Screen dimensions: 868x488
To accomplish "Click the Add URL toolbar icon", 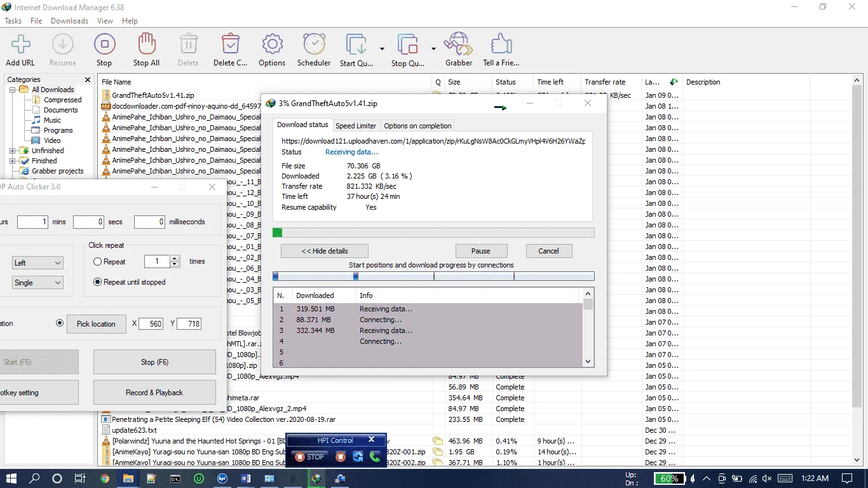I will [20, 44].
